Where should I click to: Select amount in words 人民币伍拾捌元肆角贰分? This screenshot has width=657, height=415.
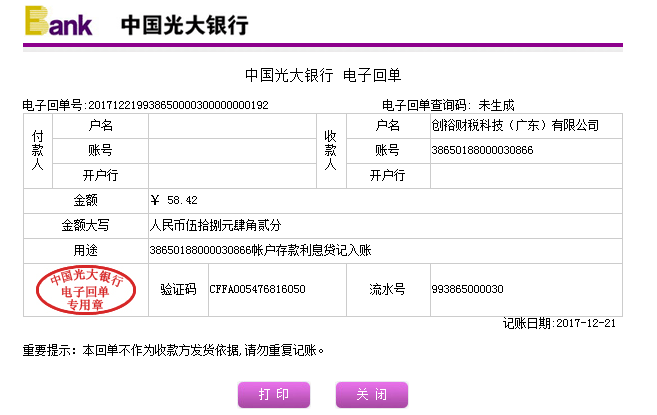click(x=215, y=226)
